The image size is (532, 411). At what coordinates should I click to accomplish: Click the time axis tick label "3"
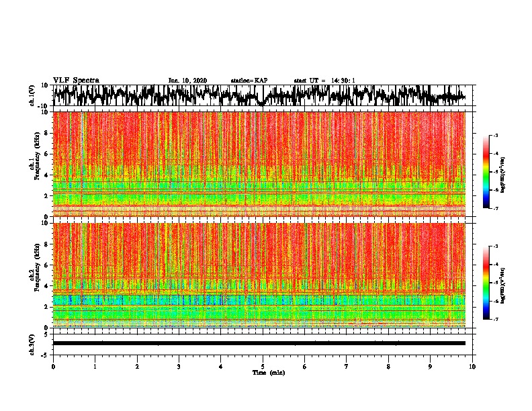point(179,367)
